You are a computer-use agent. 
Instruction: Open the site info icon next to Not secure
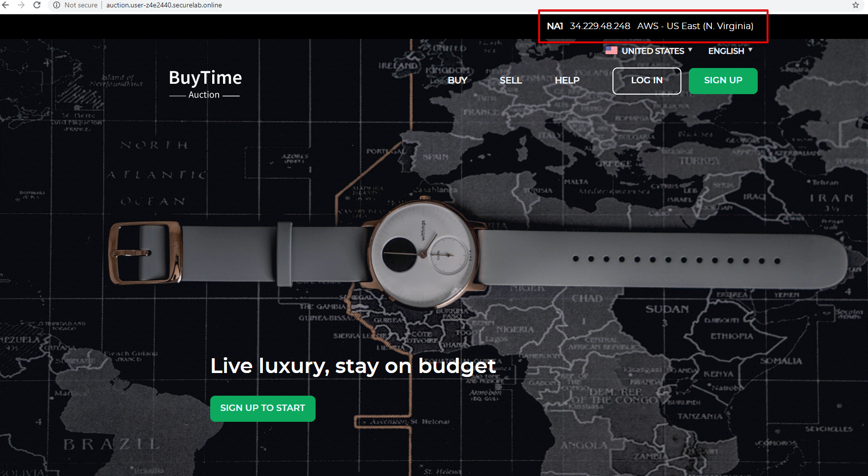click(x=57, y=5)
